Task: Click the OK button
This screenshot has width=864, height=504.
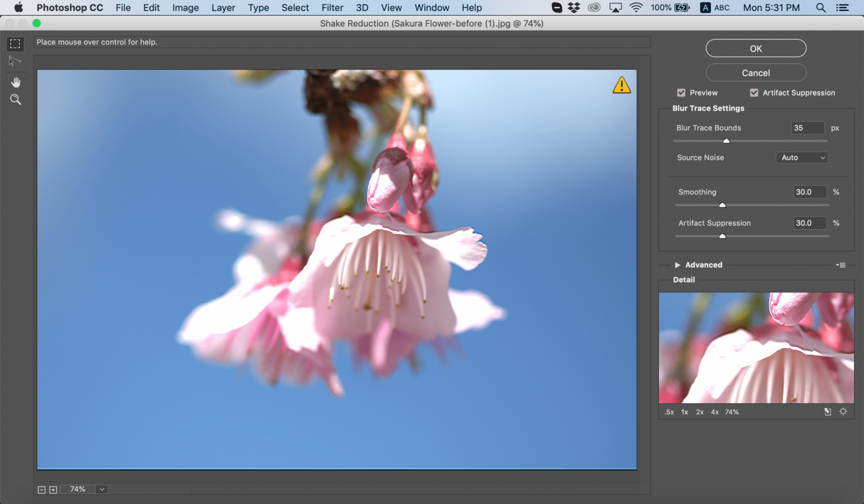Action: tap(756, 48)
